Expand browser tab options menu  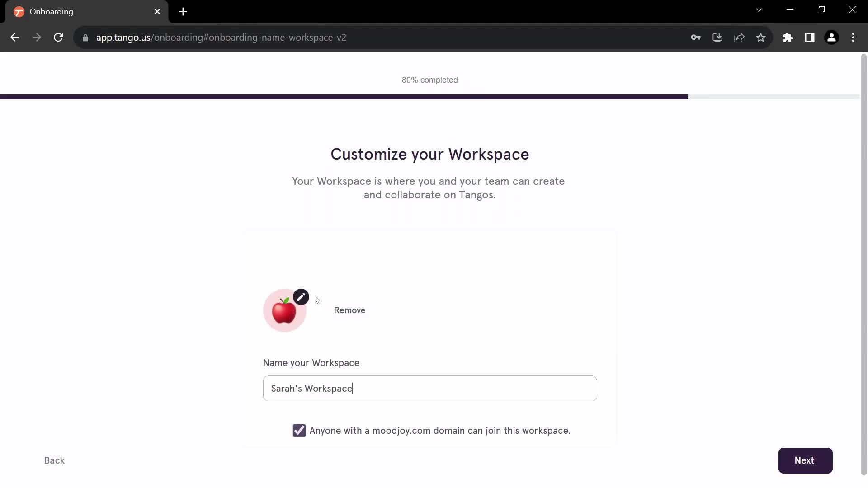coord(759,11)
